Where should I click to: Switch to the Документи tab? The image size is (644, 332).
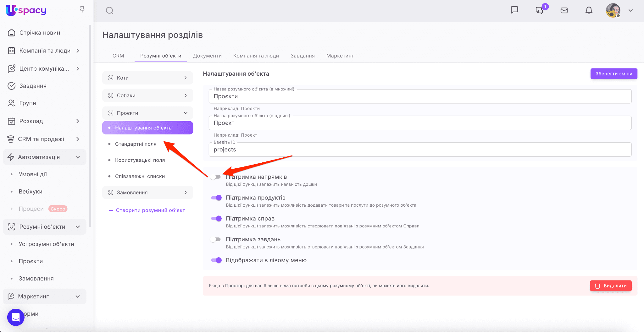(207, 56)
